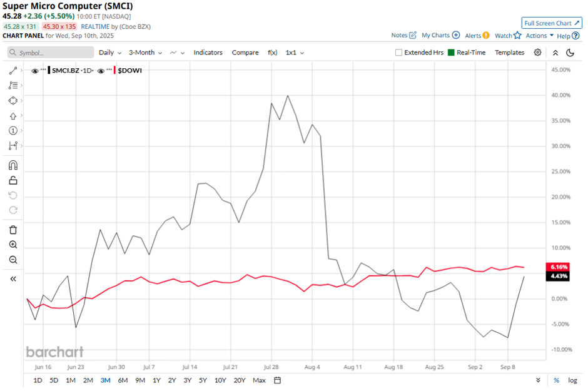
Task: Open $DOWI series options ellipsis
Action: tap(109, 70)
